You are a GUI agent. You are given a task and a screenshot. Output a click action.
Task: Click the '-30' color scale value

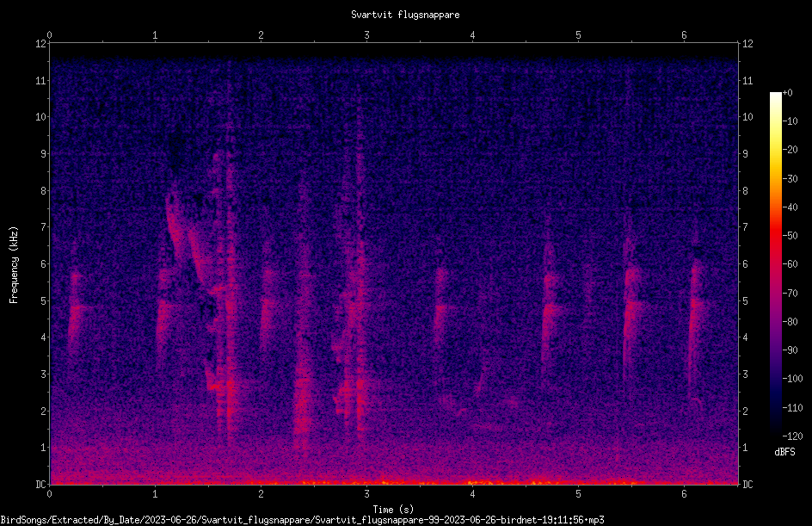[790, 179]
